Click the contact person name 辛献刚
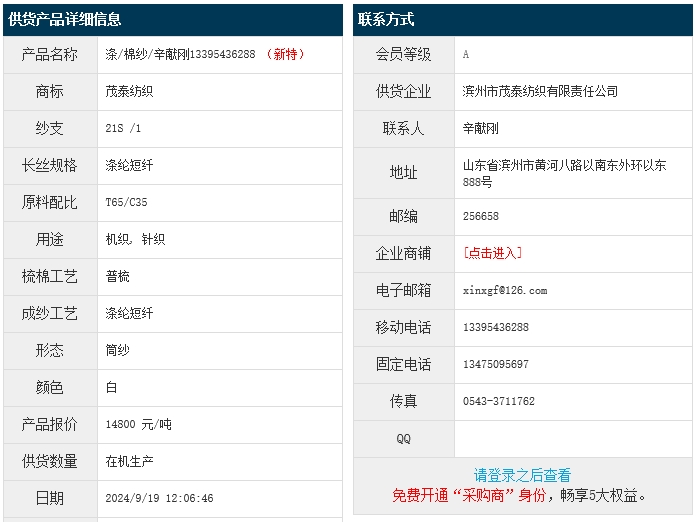 (480, 128)
